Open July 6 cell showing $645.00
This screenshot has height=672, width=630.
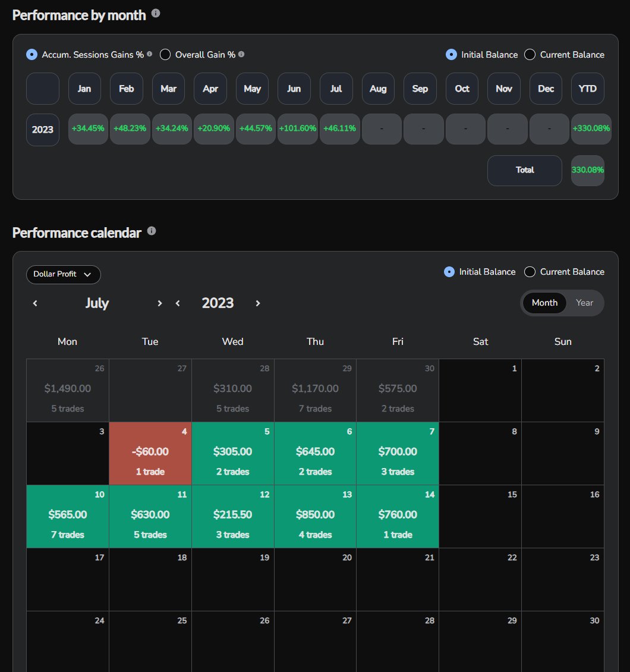point(315,453)
